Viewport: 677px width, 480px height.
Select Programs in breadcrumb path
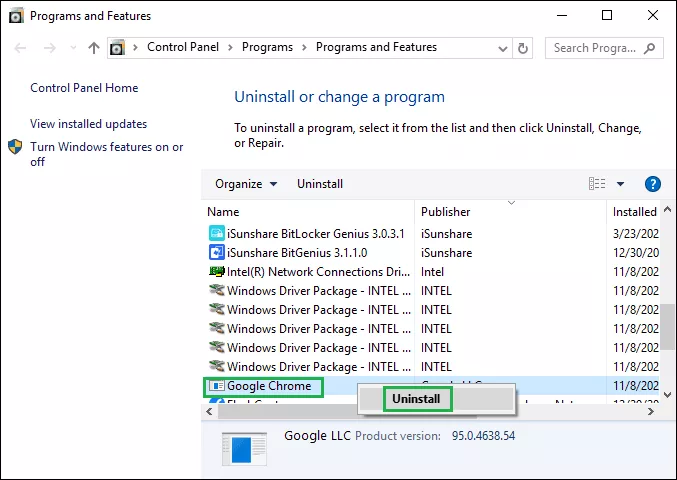[267, 47]
